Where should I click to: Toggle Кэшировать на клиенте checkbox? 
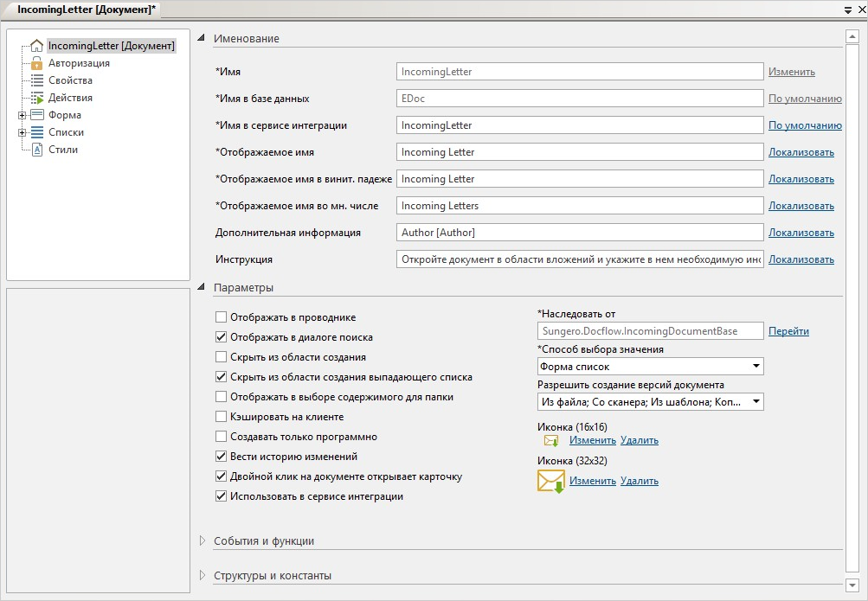(221, 417)
